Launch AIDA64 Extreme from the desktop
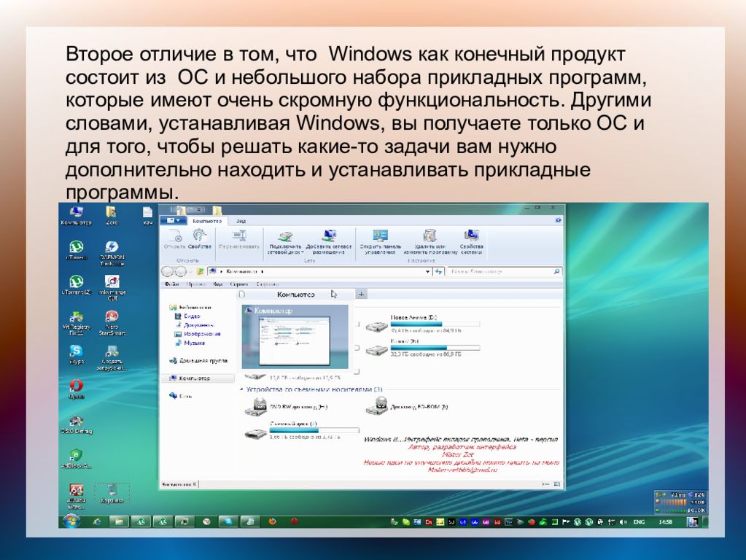The height and width of the screenshot is (560, 746). 76,497
